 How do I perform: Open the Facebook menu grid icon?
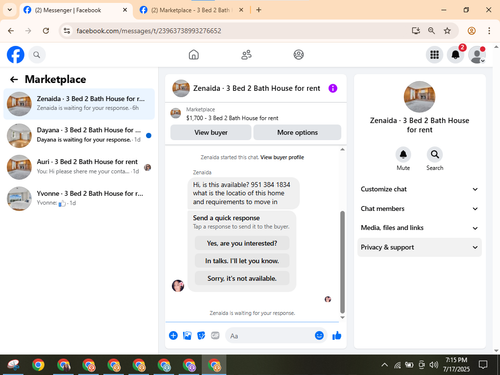coord(434,55)
